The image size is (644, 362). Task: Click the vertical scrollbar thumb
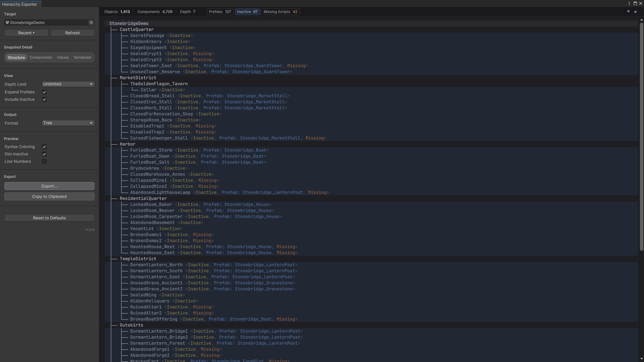641,137
